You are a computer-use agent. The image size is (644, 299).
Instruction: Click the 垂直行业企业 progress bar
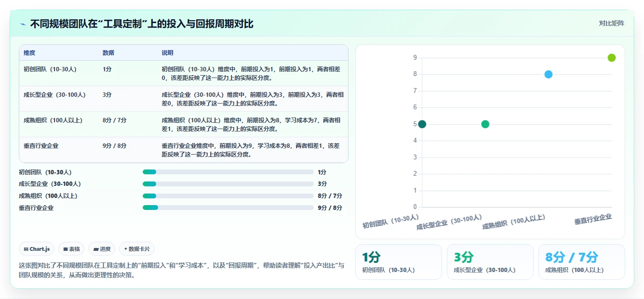click(x=228, y=208)
